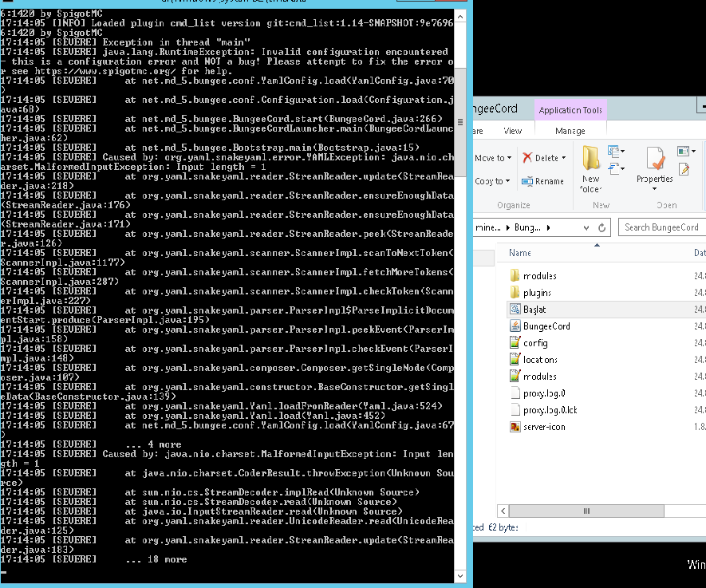This screenshot has width=706, height=588.
Task: Open the Delete options dropdown arrow
Action: pyautogui.click(x=564, y=158)
